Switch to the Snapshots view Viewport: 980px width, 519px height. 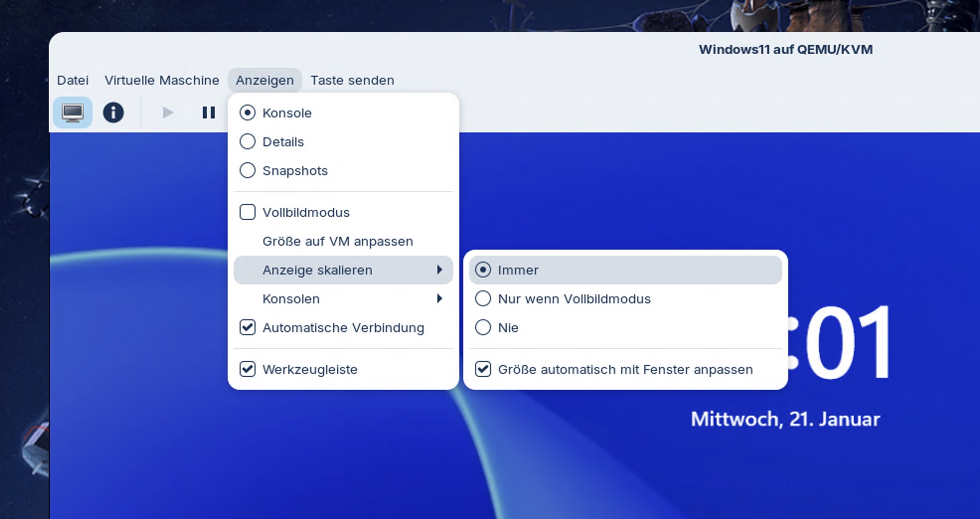coord(247,171)
